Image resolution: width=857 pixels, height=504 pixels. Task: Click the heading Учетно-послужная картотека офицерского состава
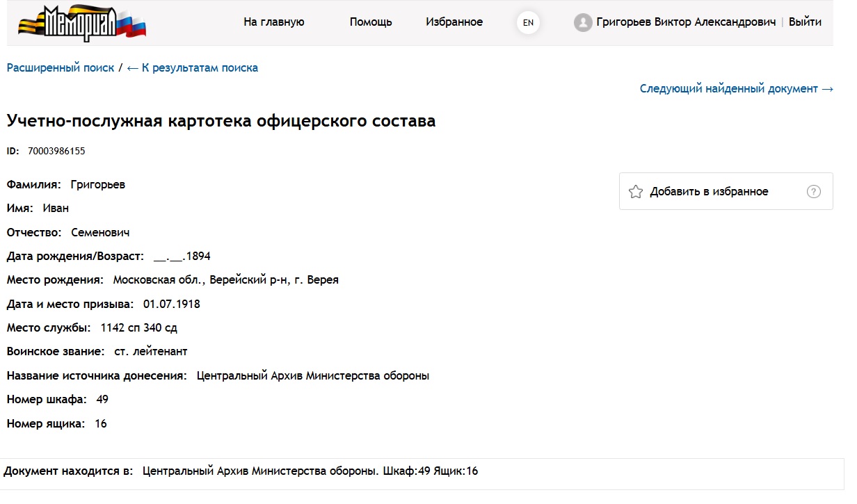click(221, 121)
